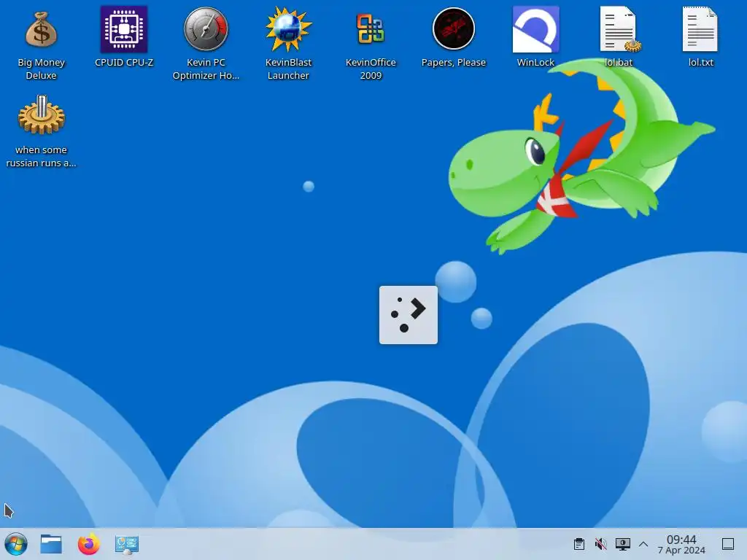The image size is (747, 560).
Task: Open the clipboard tray icon
Action: 578,544
